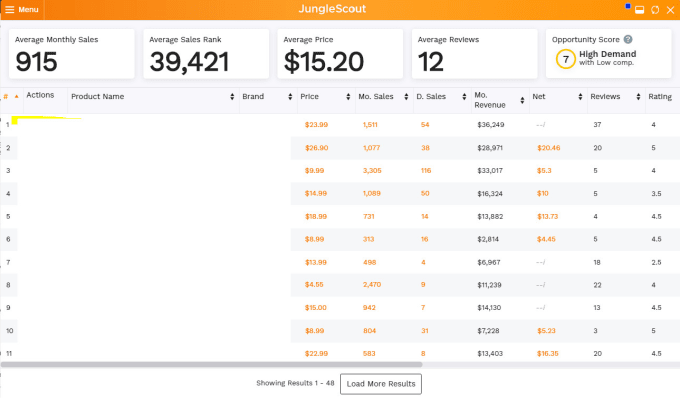
Task: Click price $23.99 in row 1
Action: 316,124
